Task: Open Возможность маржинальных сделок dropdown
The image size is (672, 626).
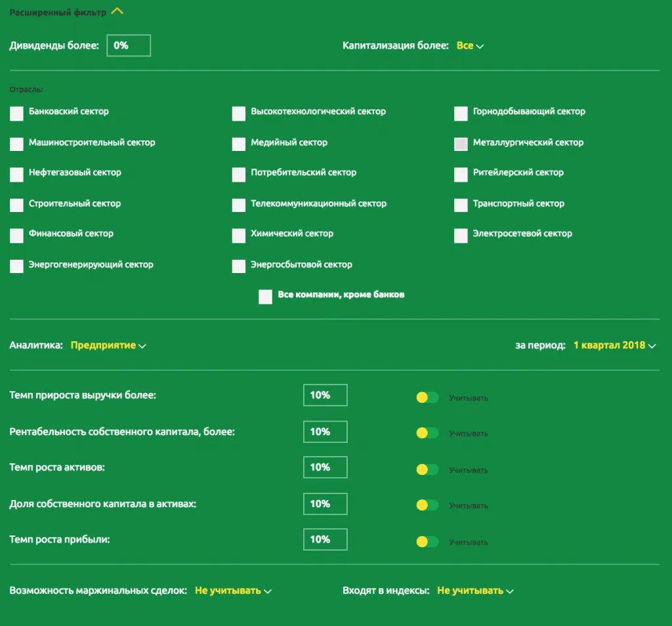Action: (233, 591)
